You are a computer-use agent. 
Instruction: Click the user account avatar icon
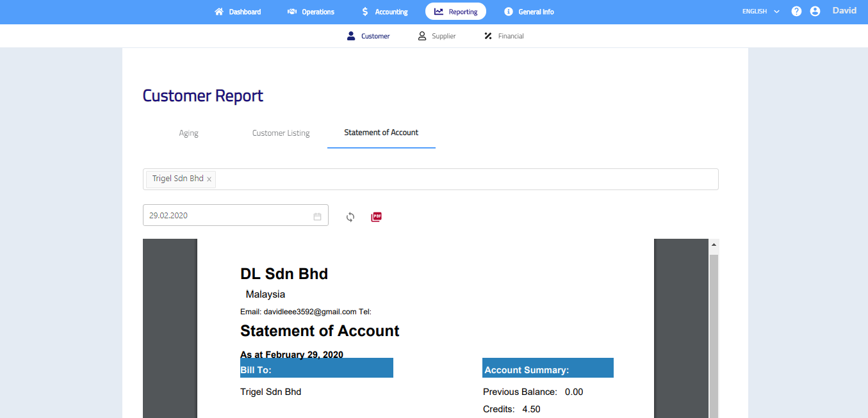click(x=815, y=12)
